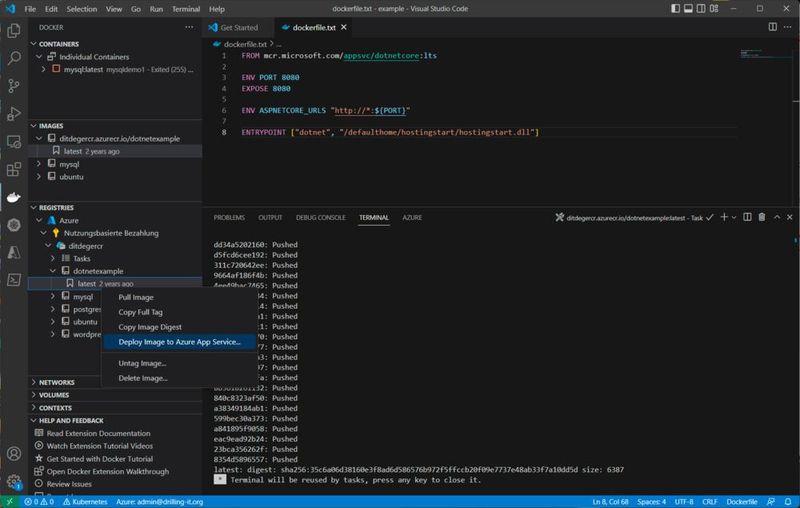The width and height of the screenshot is (800, 508).
Task: Open the Explorer view in activity bar
Action: 14,30
